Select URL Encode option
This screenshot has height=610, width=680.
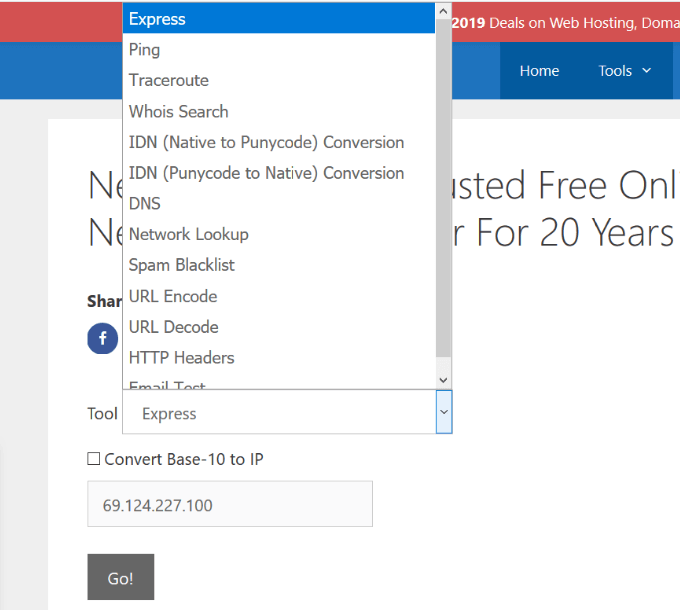click(172, 296)
